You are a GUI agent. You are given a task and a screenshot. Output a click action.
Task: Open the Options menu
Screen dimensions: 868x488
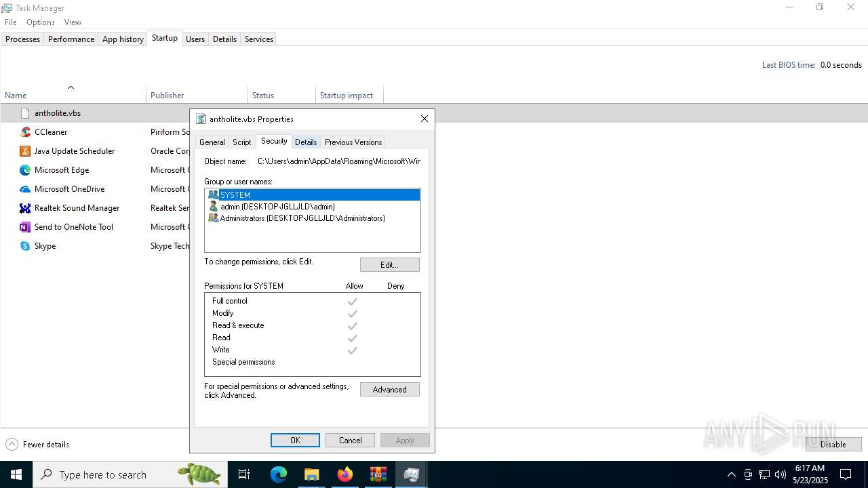point(41,22)
